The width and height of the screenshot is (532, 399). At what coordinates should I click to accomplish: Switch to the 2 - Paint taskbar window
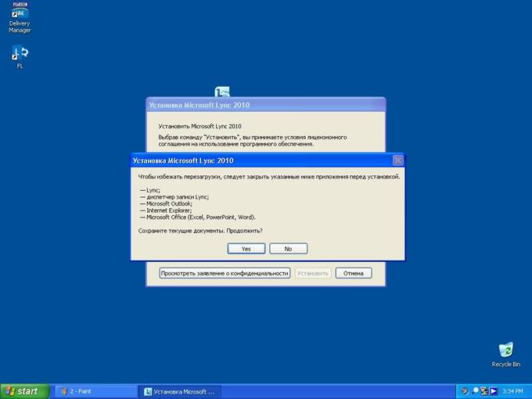96,391
